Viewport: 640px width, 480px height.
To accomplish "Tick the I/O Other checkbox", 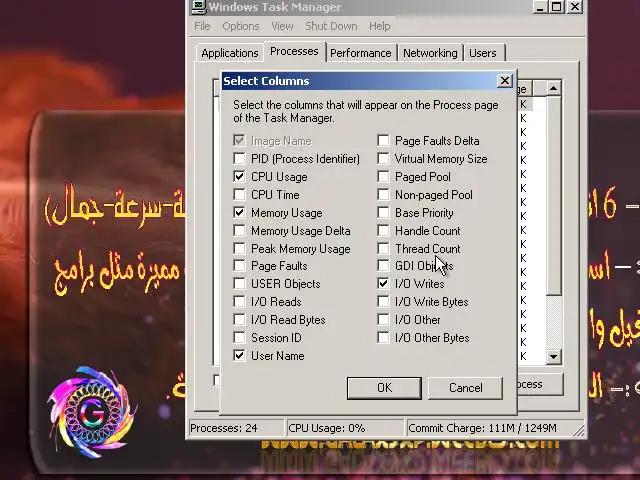I will pos(383,319).
